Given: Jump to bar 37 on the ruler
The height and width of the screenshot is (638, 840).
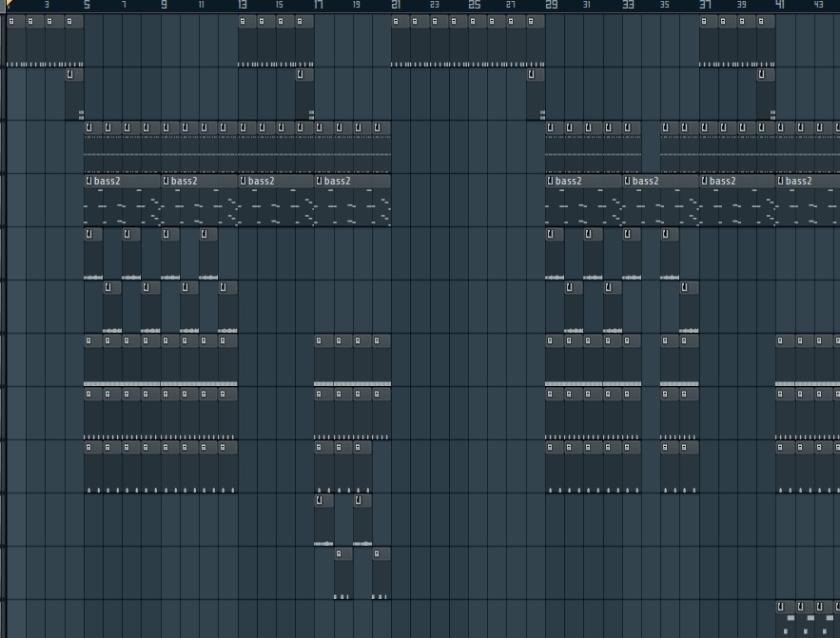Looking at the screenshot, I should (705, 6).
